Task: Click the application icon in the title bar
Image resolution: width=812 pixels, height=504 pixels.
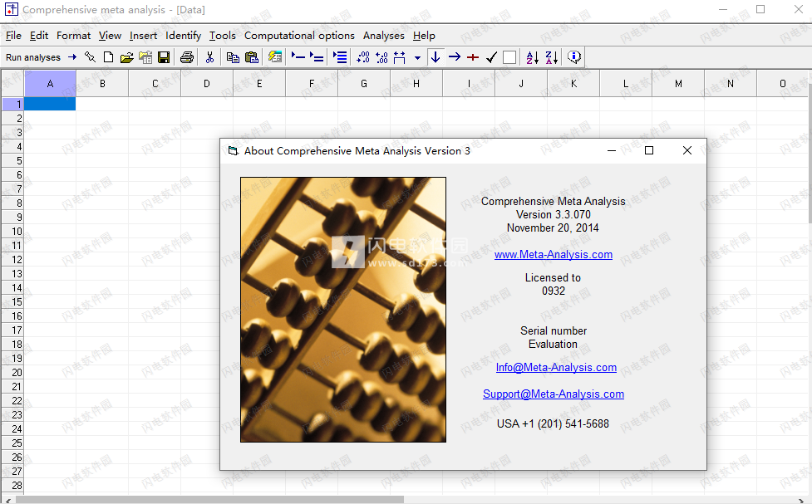Action: click(x=12, y=9)
